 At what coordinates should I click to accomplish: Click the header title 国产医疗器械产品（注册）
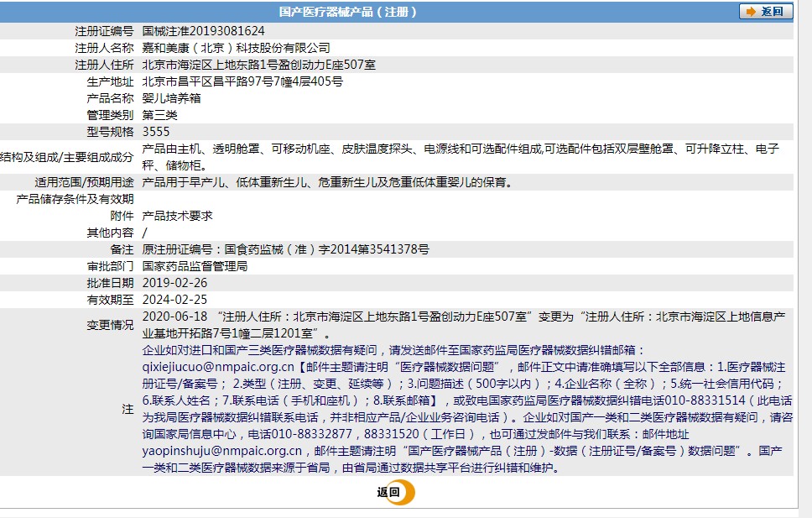coord(347,12)
